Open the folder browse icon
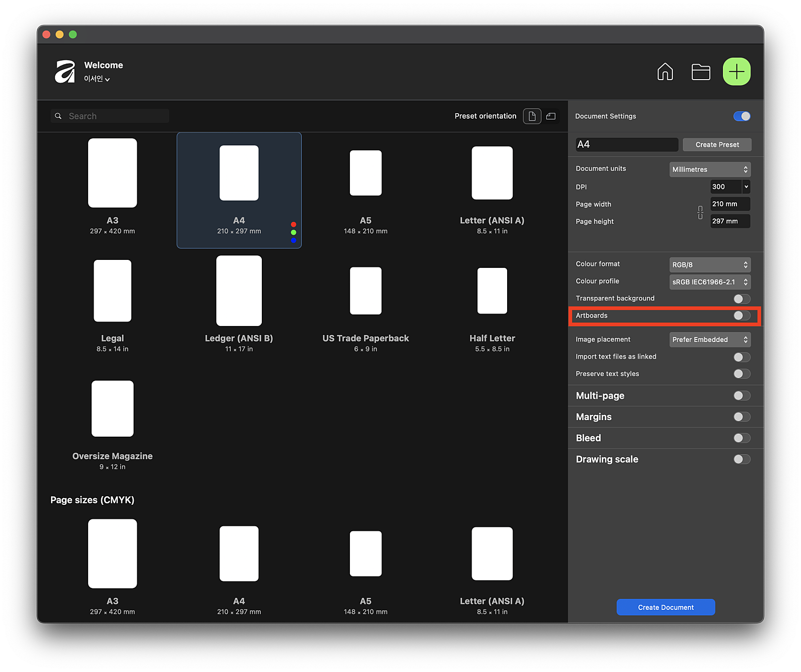The height and width of the screenshot is (672, 801). point(700,72)
